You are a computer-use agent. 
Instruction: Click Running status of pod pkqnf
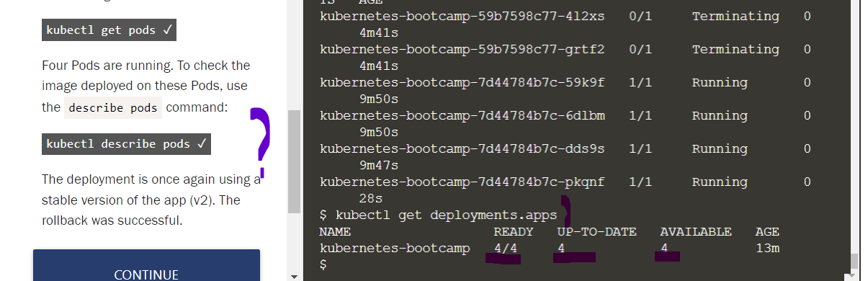click(720, 182)
